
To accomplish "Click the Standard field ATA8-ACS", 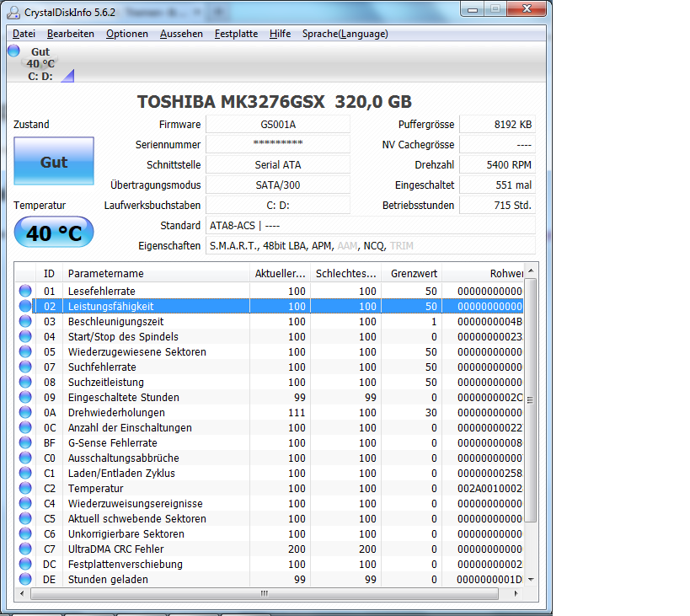I will (371, 225).
